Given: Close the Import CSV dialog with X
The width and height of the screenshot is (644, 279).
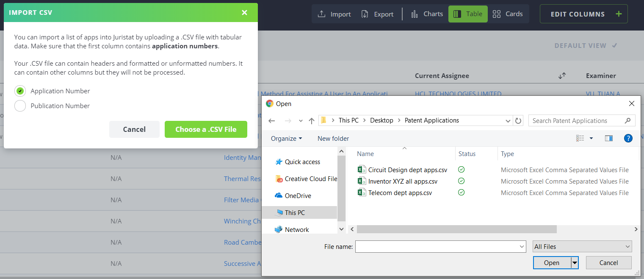Looking at the screenshot, I should (244, 13).
